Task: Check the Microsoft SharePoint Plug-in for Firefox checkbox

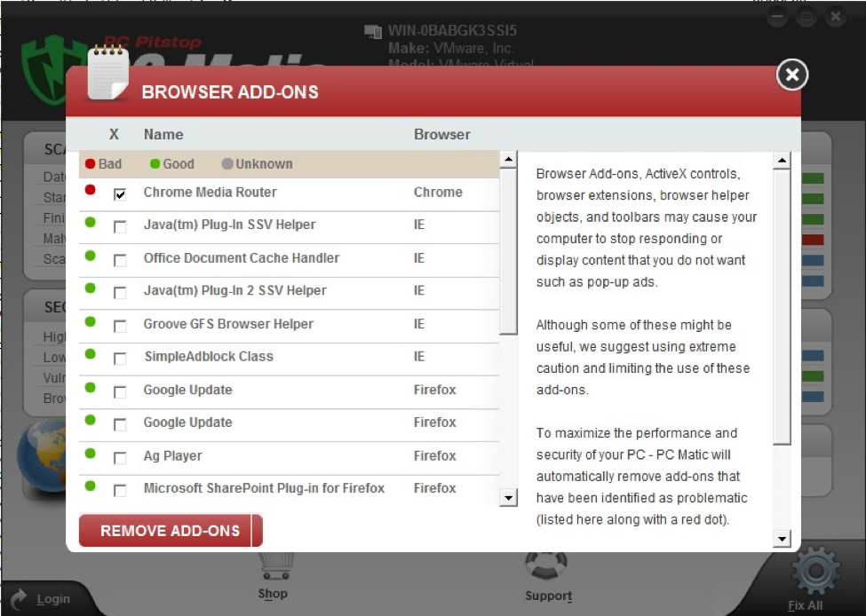Action: (120, 490)
